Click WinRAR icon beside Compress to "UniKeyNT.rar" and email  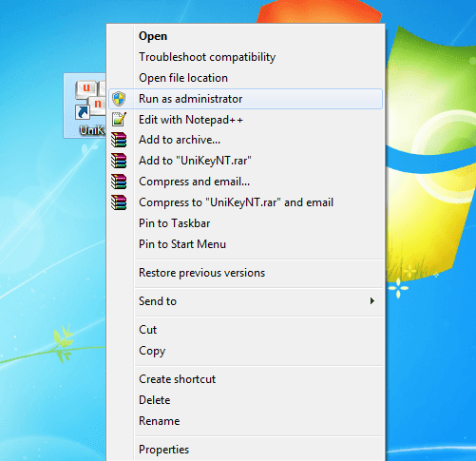click(119, 202)
